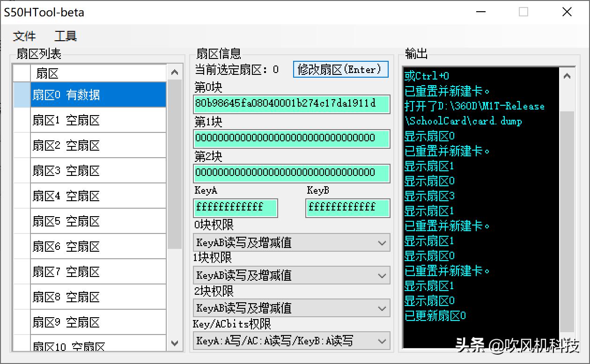The height and width of the screenshot is (364, 590).
Task: Click inside the 第2块 data field
Action: pos(291,173)
